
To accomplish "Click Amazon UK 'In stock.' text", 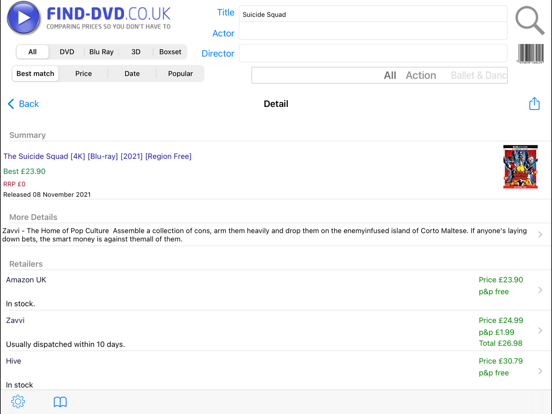I will tap(20, 304).
